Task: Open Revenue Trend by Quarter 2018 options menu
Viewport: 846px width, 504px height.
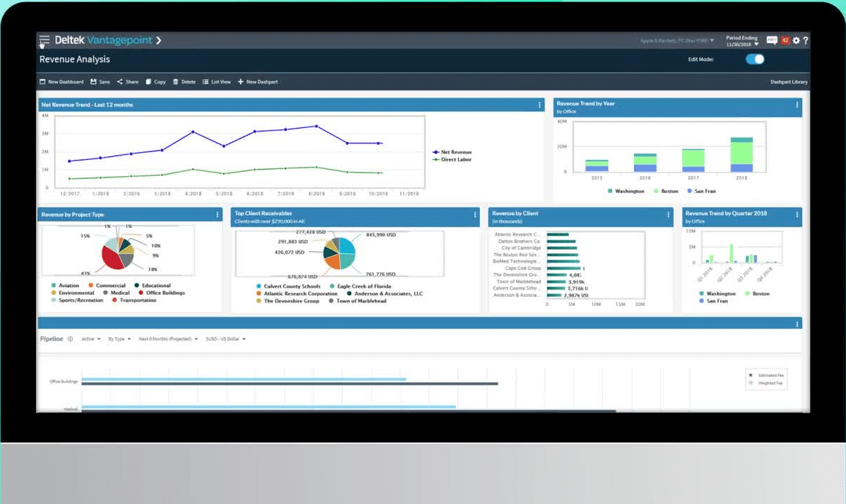Action: pos(797,215)
